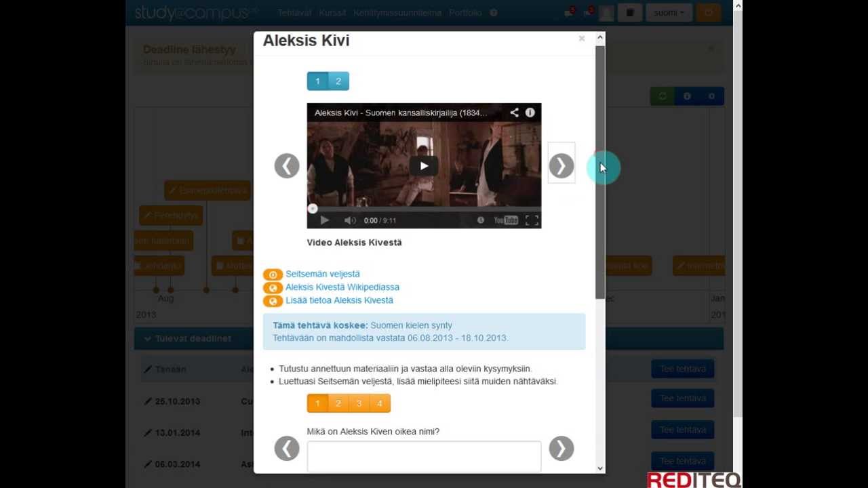Click Tee tehtävä in Tänään row
Screen dimensions: 868x488
pyautogui.click(x=682, y=369)
